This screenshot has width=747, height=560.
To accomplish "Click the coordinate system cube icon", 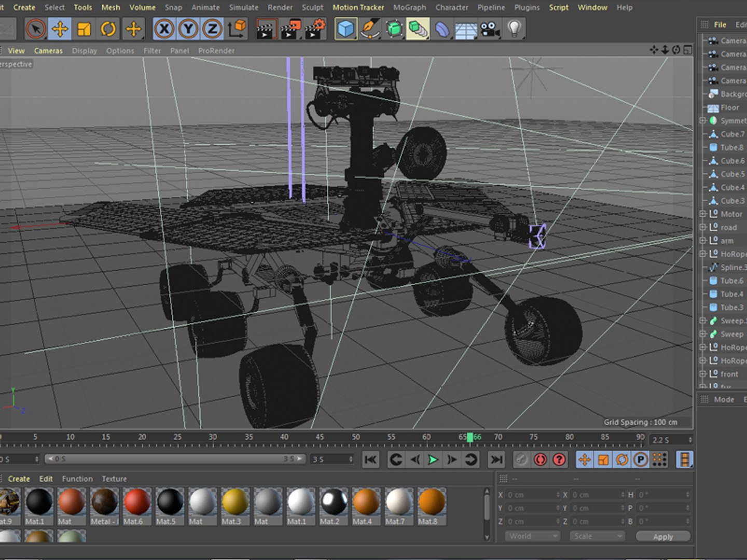I will tap(237, 29).
